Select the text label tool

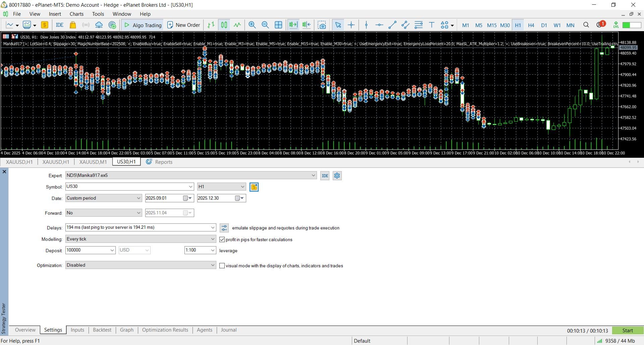pyautogui.click(x=432, y=25)
